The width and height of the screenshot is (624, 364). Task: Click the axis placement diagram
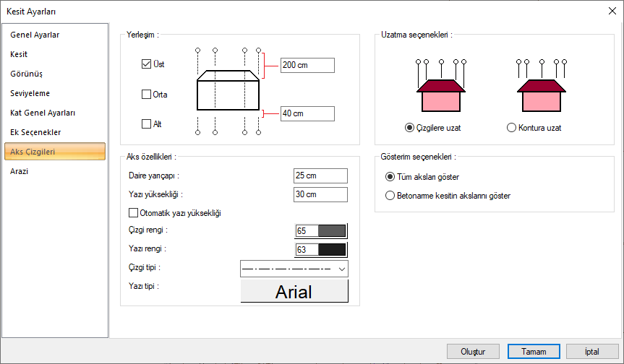pos(228,90)
